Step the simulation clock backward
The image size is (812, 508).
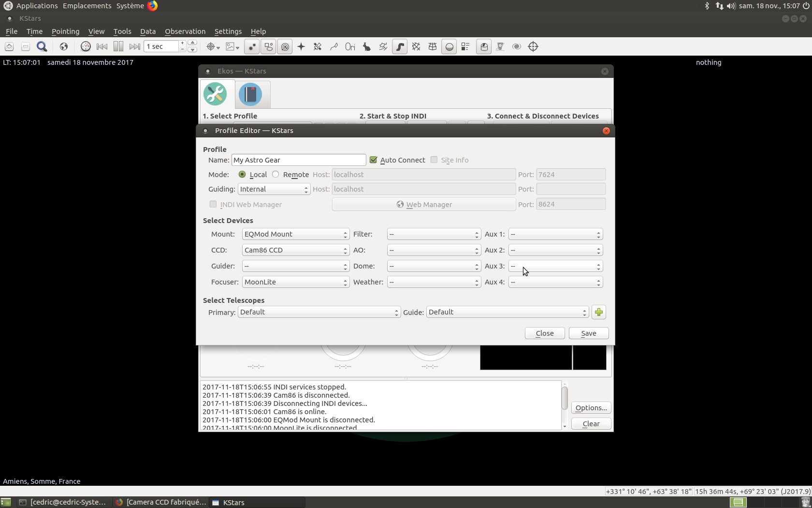pyautogui.click(x=102, y=46)
